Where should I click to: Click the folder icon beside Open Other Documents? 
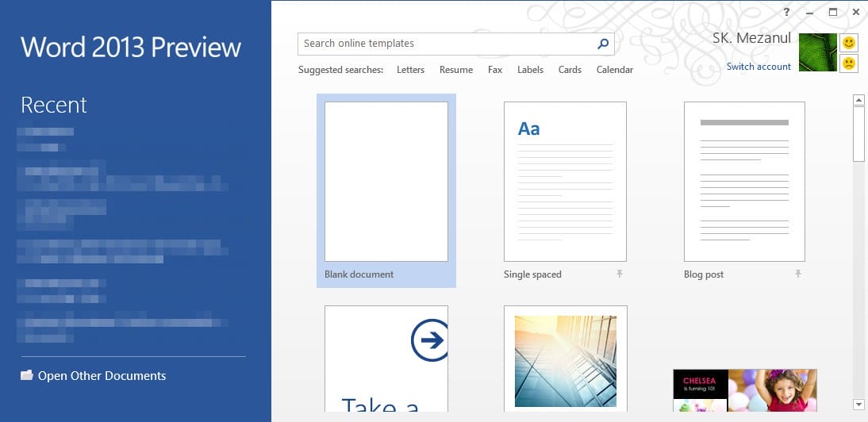pyautogui.click(x=26, y=375)
